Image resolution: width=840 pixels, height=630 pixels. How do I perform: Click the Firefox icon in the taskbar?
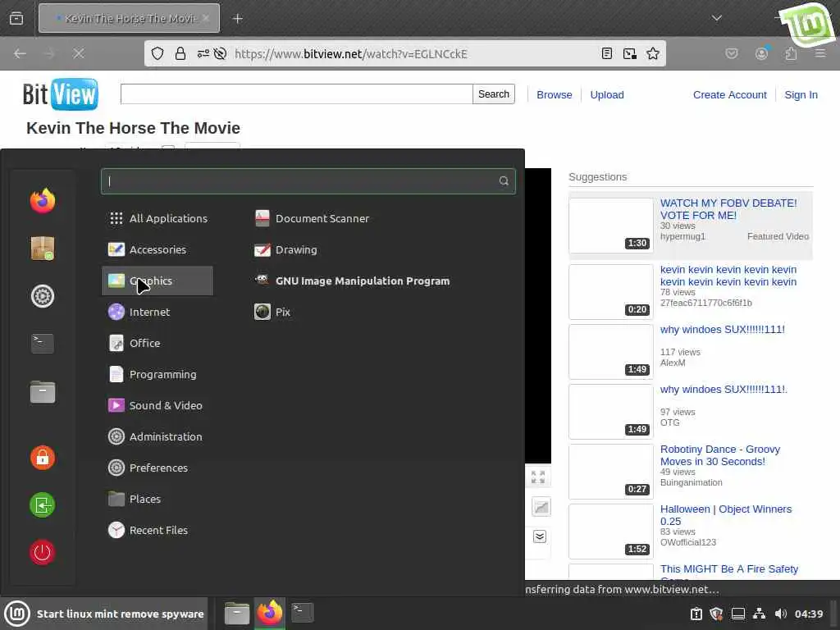(x=269, y=613)
